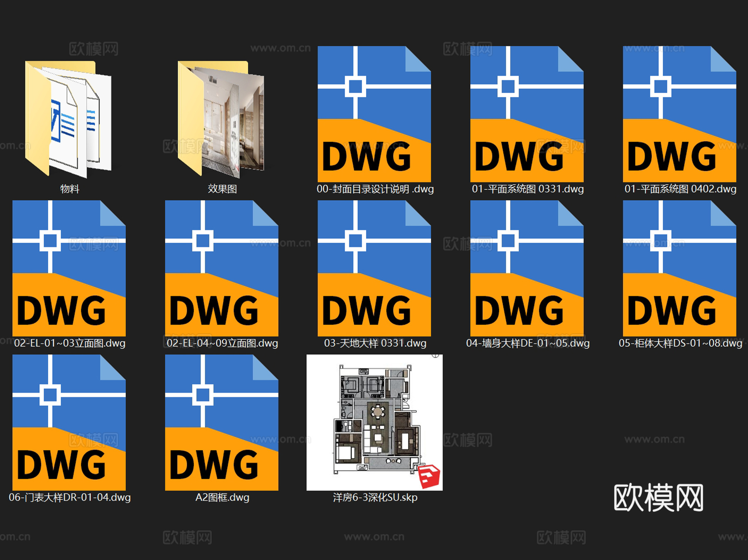Click the label 03-天地大样 0331.dwg
This screenshot has width=748, height=560.
375,343
